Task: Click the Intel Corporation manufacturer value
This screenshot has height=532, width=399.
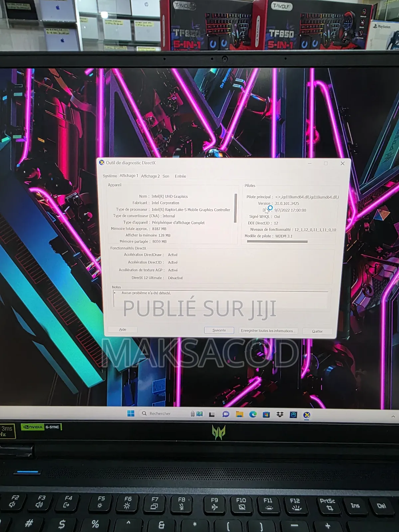Action: [165, 203]
